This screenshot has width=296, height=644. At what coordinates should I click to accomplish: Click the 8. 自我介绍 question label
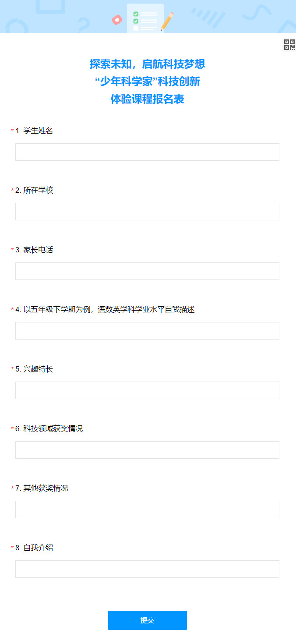coord(34,548)
